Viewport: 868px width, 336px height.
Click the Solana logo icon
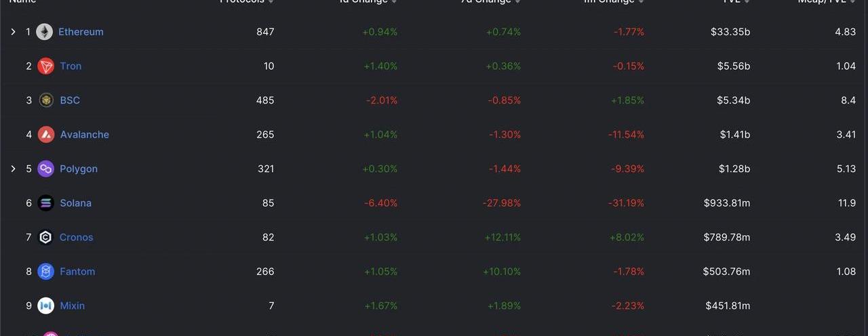coord(45,203)
